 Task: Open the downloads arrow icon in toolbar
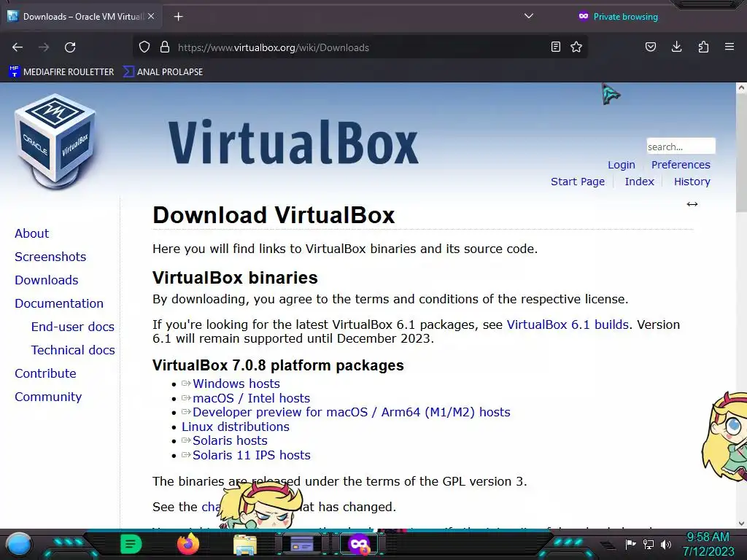[x=676, y=47]
